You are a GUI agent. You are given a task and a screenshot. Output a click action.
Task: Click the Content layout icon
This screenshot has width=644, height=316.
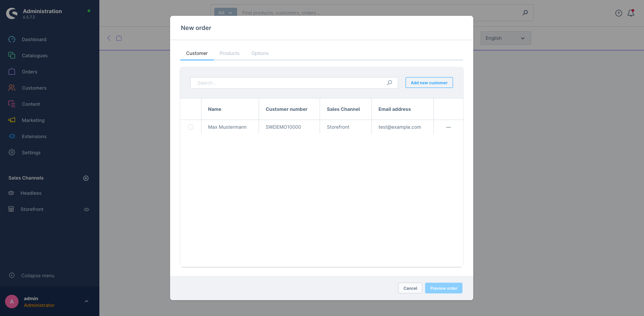[x=12, y=104]
